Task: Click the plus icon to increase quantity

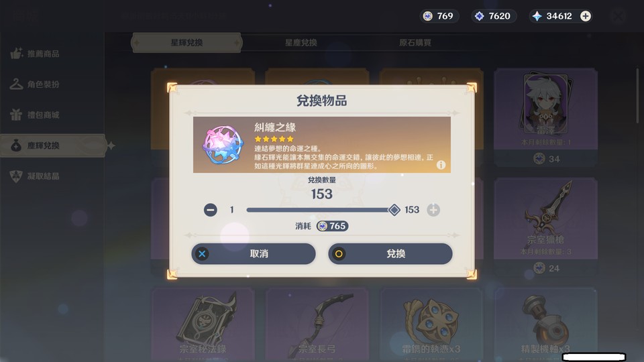Action: tap(433, 210)
